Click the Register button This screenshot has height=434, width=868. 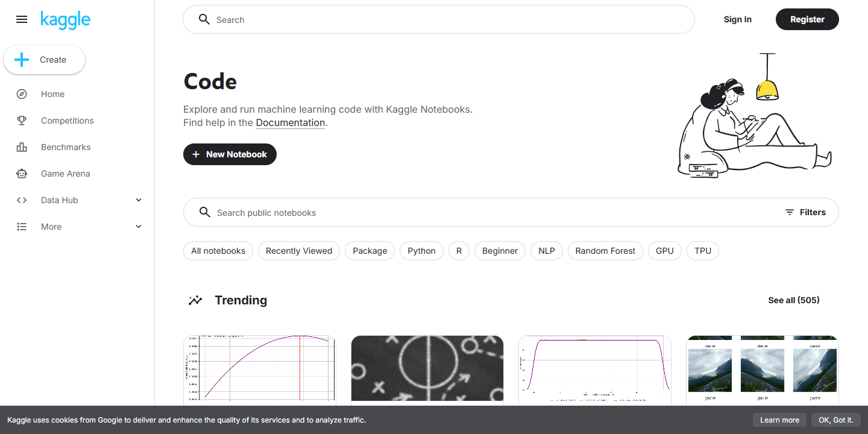tap(807, 19)
